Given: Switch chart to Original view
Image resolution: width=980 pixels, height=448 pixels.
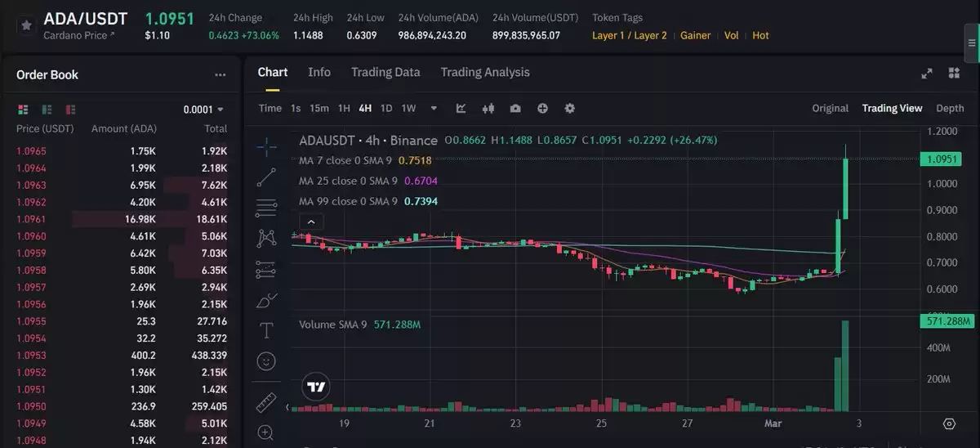Looking at the screenshot, I should click(831, 108).
